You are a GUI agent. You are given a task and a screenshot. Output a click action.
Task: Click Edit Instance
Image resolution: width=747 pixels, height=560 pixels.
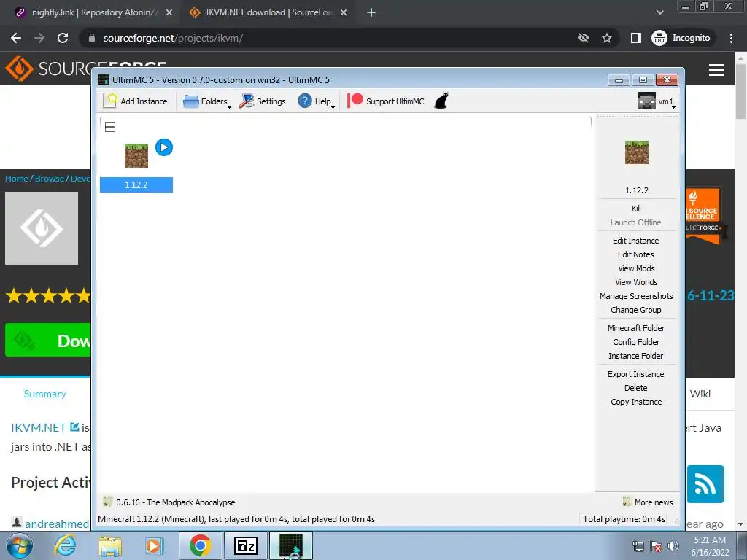pos(636,241)
